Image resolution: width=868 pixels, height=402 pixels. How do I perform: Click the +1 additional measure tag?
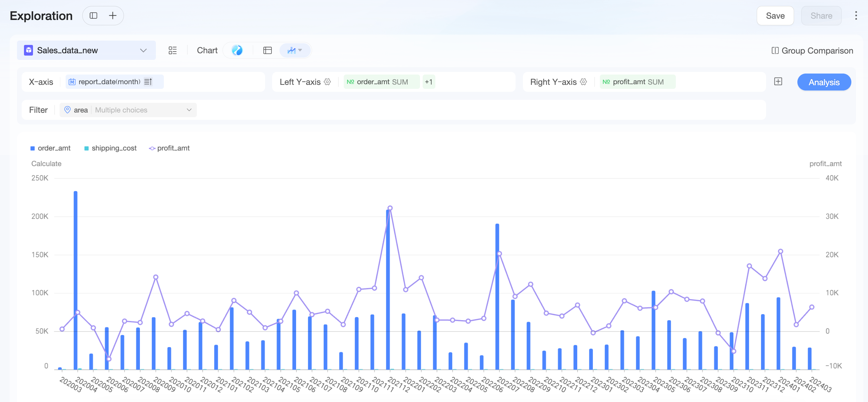[428, 82]
